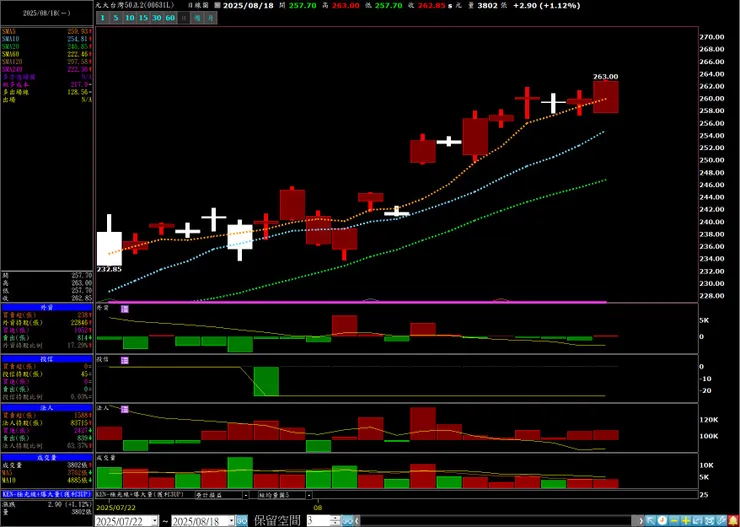
Task: Select the KEN strategy blue header
Action: pos(47,494)
